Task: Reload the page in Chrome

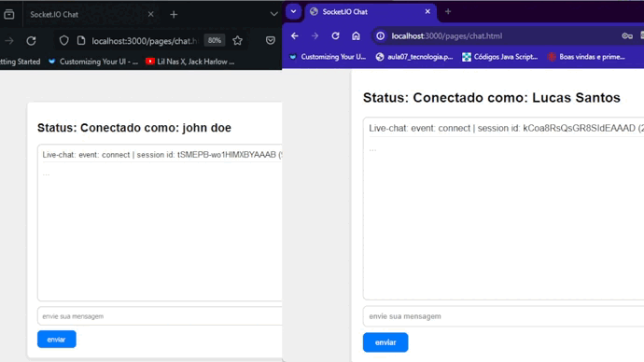Action: [336, 36]
